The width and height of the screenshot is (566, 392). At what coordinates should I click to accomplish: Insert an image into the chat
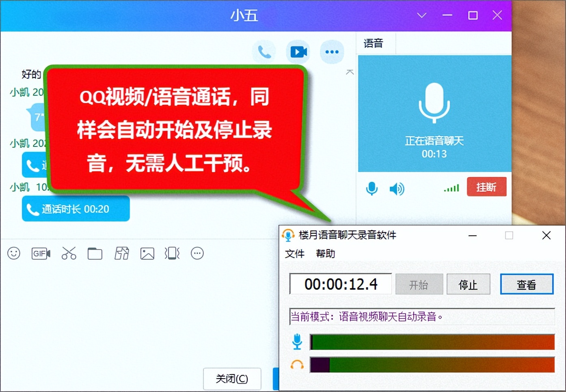click(x=147, y=253)
